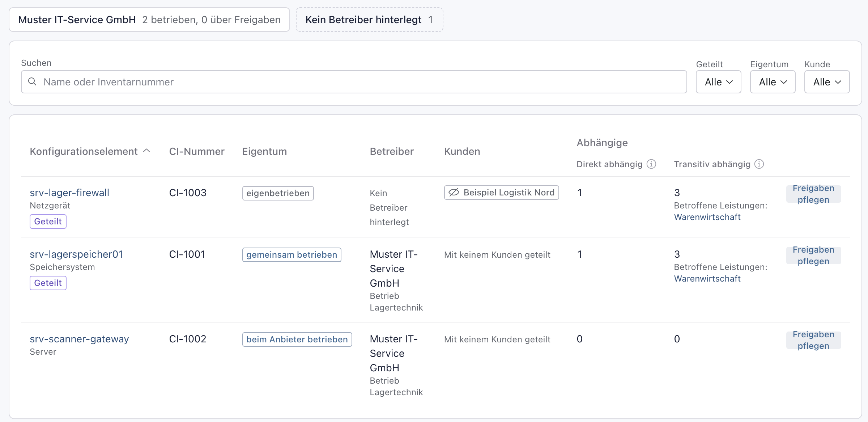Click Muster IT-Service GmbH operator in srv-scanner-gateway row
The height and width of the screenshot is (422, 868).
click(393, 353)
